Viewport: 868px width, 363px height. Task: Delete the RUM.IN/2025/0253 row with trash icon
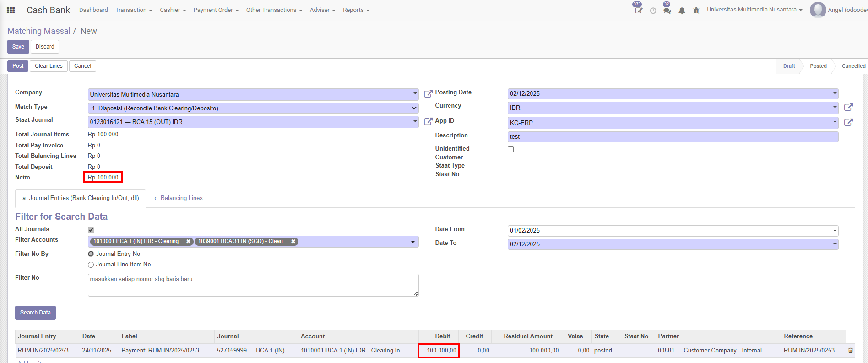click(x=851, y=351)
